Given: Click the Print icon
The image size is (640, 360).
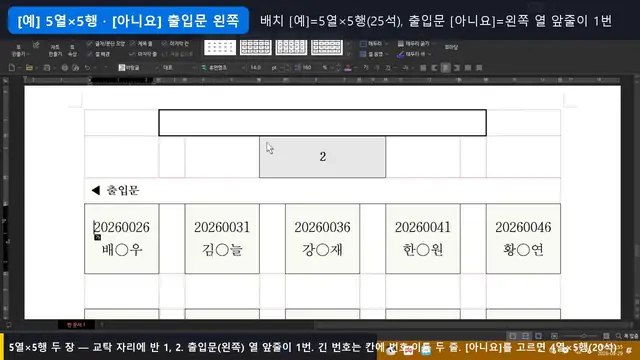Looking at the screenshot, I should click(64, 68).
